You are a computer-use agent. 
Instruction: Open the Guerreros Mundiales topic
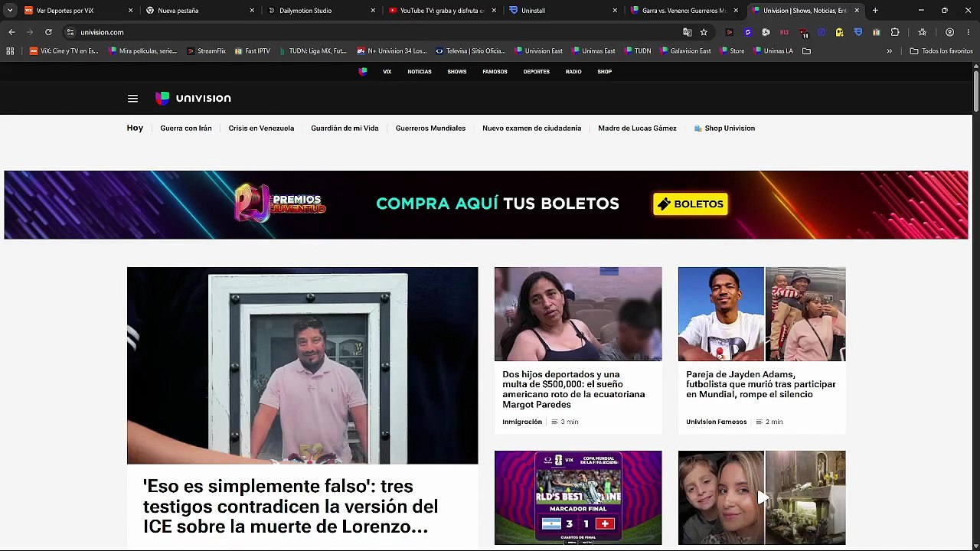430,128
